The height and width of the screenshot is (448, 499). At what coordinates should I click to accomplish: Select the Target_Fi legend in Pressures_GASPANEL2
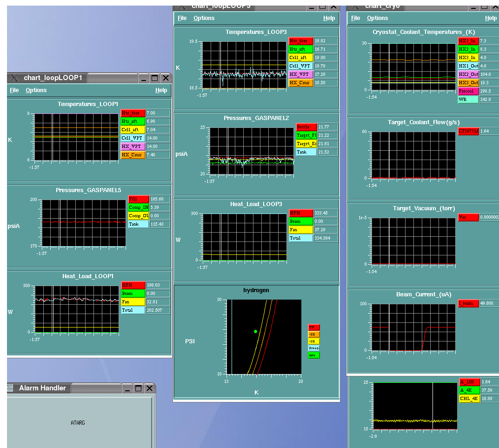[x=306, y=135]
